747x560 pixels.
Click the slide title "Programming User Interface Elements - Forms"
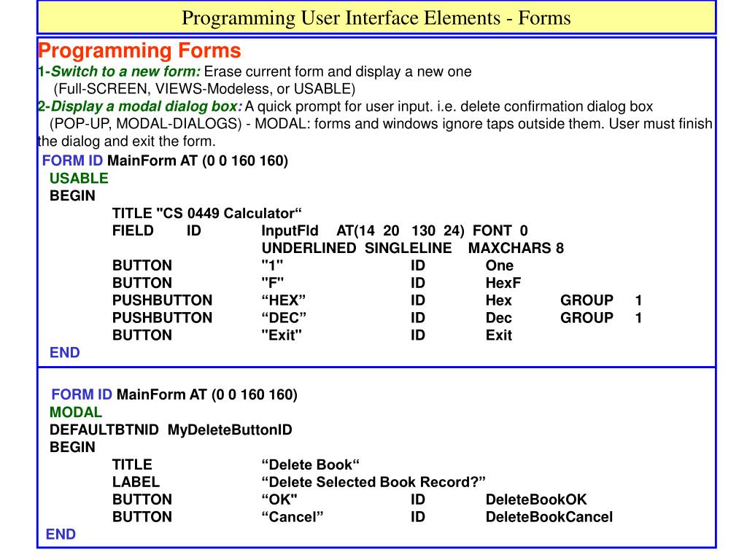(x=376, y=18)
